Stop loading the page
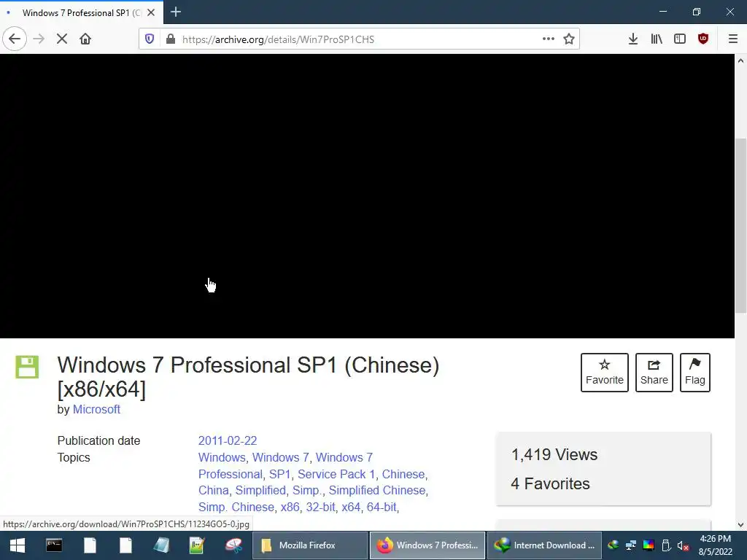The height and width of the screenshot is (560, 747). click(x=62, y=39)
